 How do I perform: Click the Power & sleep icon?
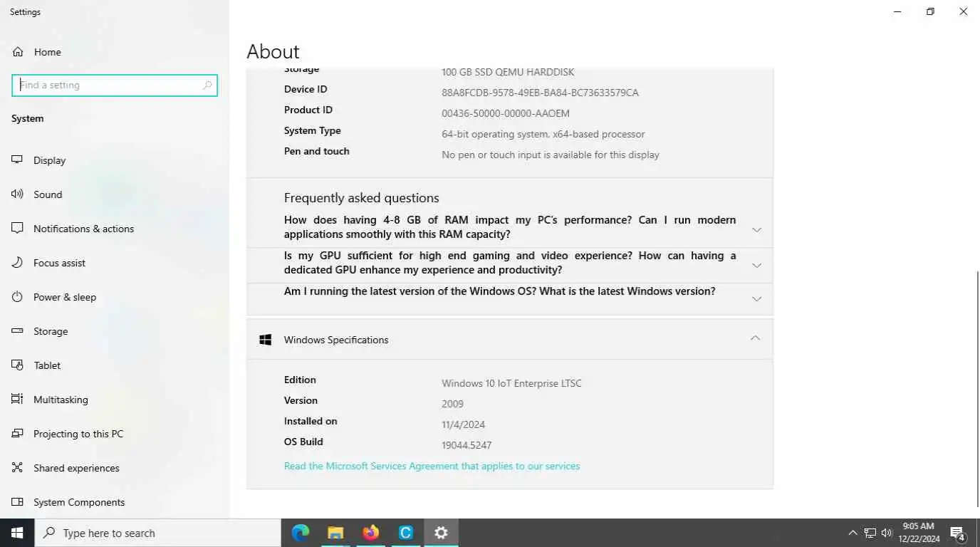pos(18,297)
